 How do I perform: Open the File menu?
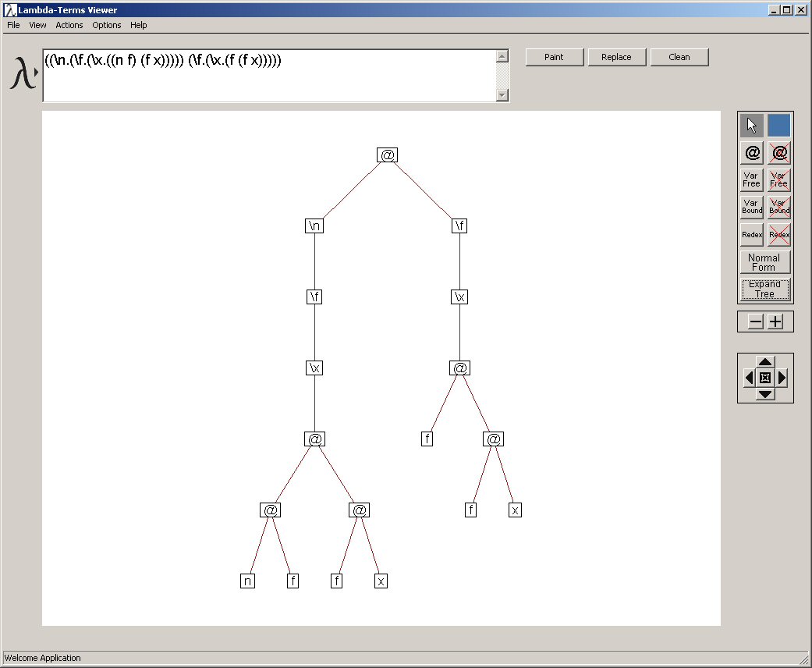13,25
